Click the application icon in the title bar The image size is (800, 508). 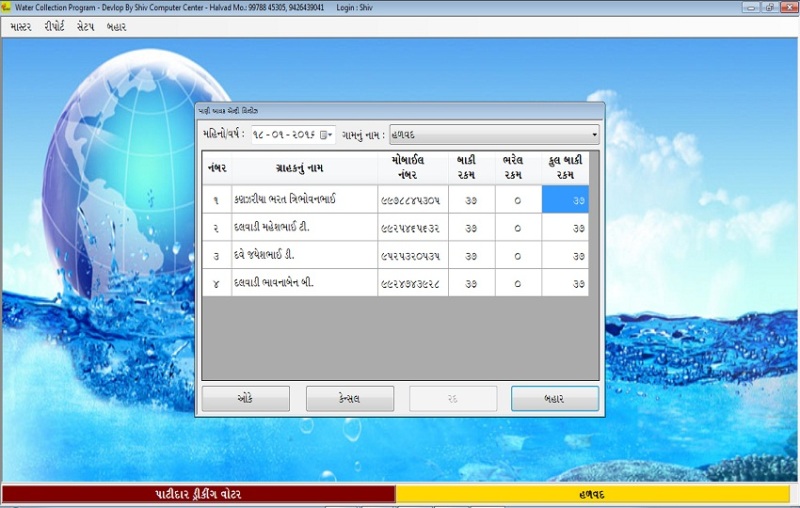click(7, 7)
